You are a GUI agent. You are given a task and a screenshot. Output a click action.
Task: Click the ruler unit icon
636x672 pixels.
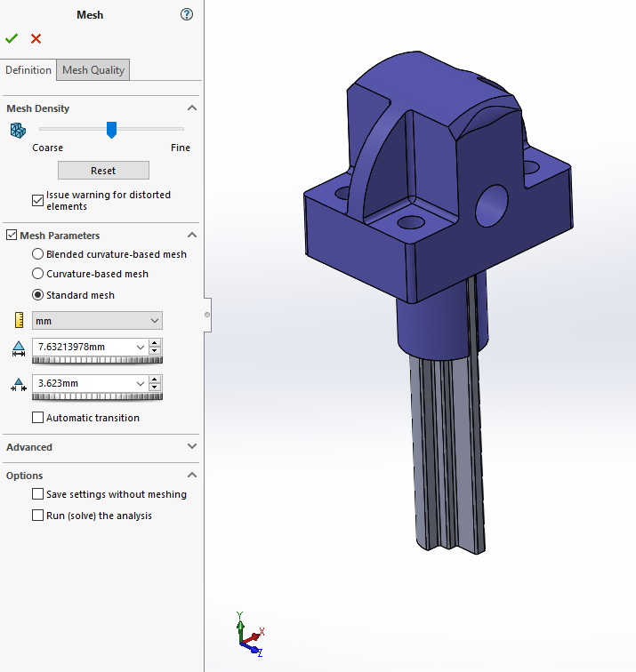18,320
